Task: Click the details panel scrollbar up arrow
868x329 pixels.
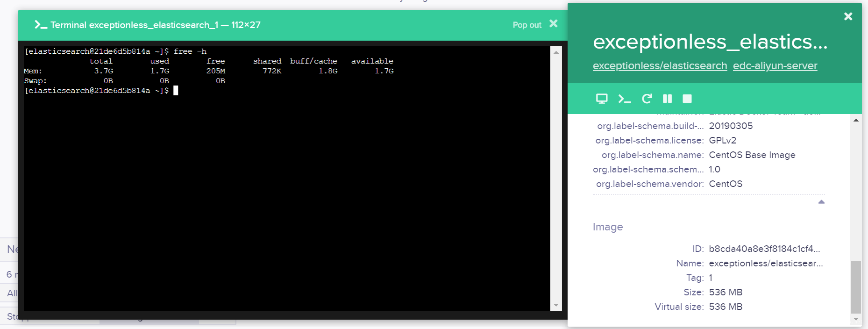Action: pyautogui.click(x=856, y=120)
